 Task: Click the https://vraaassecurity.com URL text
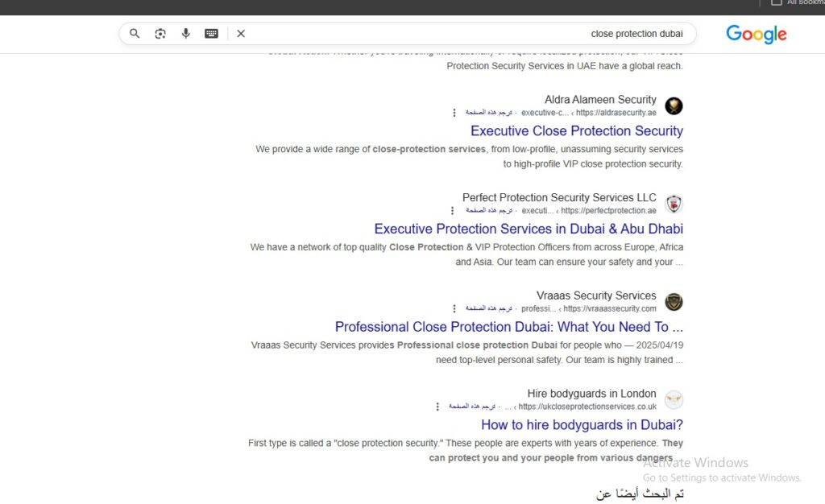click(610, 308)
